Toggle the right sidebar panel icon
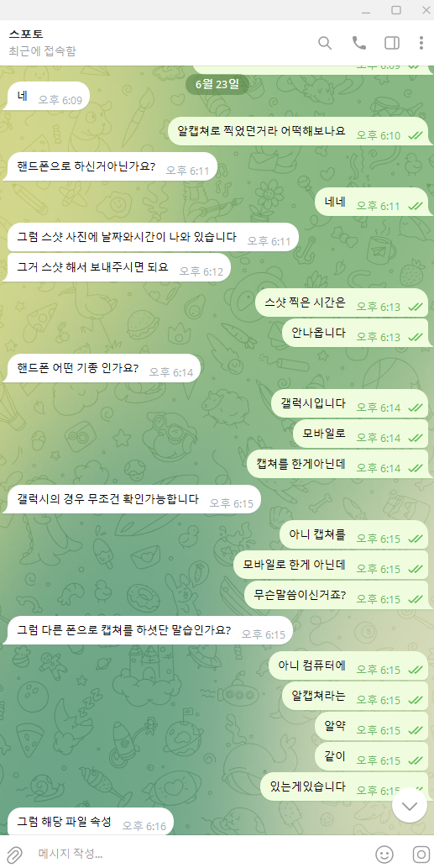This screenshot has height=868, width=434. pos(392,43)
